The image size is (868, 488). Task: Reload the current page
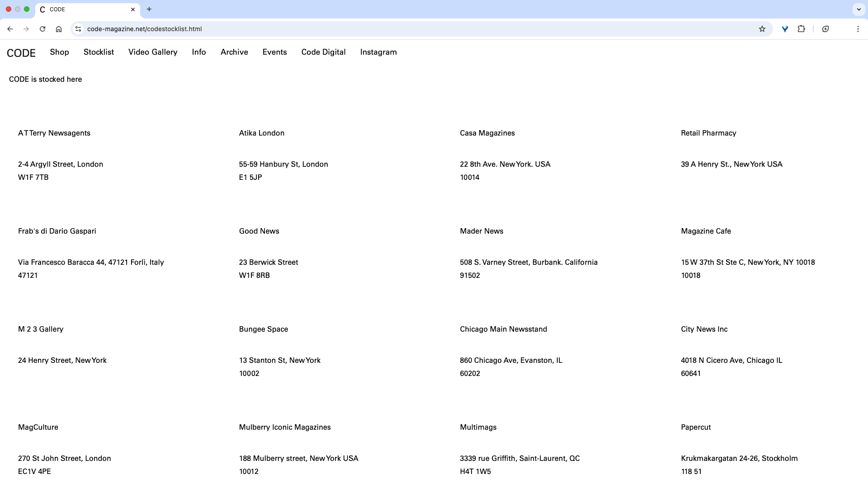42,29
